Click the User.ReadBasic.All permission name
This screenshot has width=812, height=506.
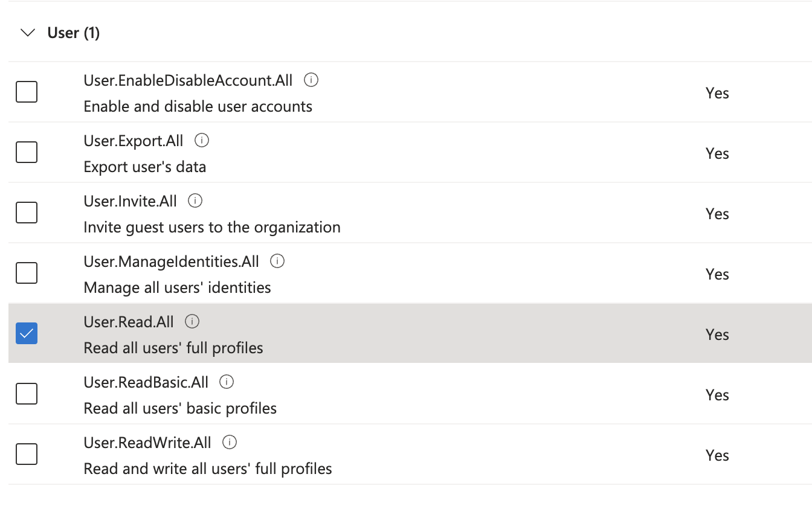pyautogui.click(x=146, y=382)
